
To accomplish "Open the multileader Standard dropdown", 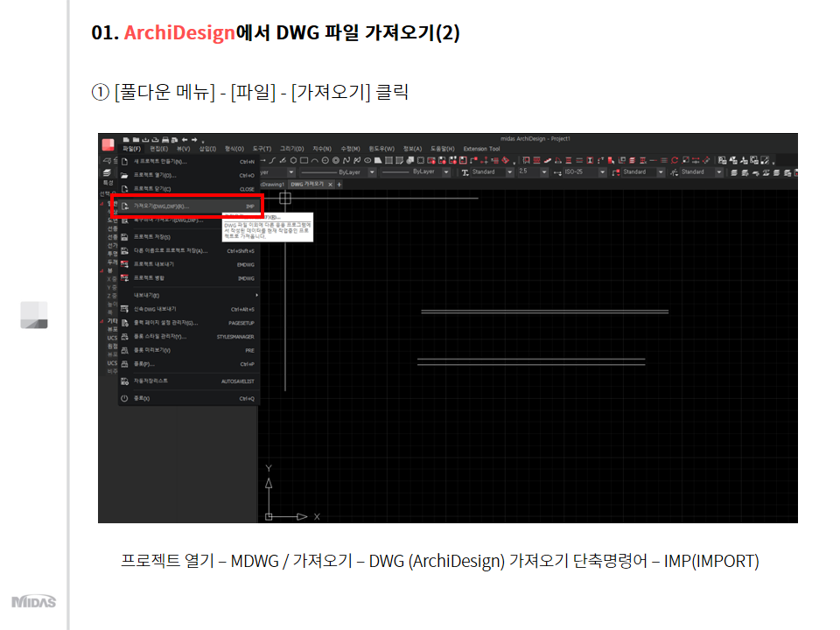I will pos(661,172).
